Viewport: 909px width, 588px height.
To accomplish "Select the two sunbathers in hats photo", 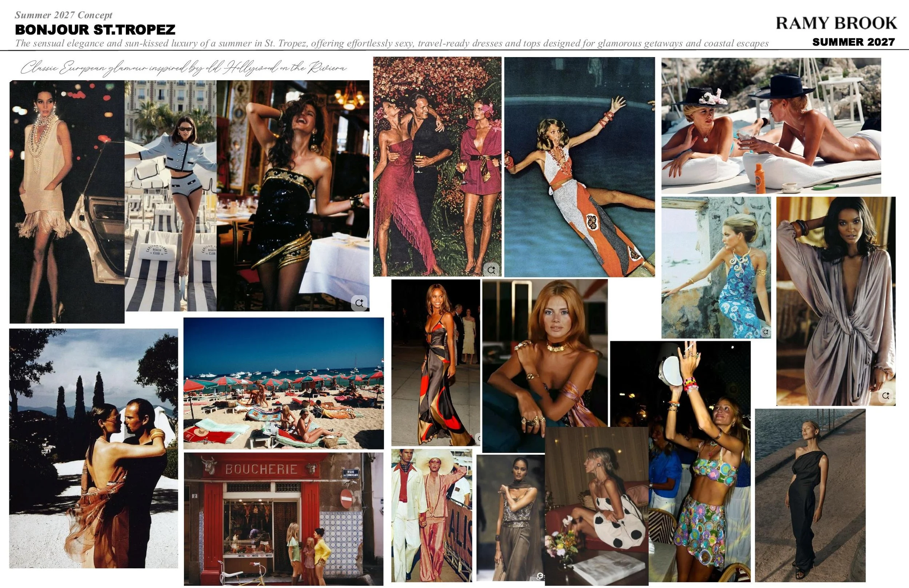I will pos(771,126).
